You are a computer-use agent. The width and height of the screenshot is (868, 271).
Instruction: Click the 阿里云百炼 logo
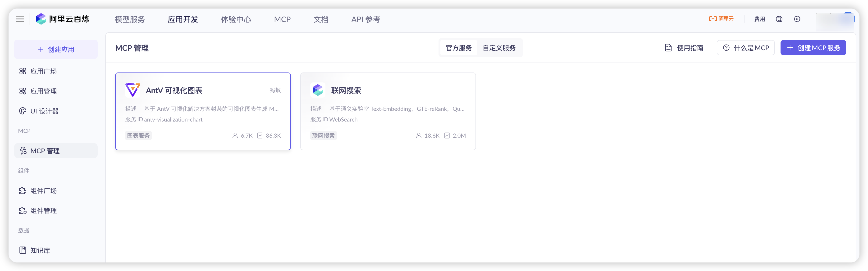63,19
